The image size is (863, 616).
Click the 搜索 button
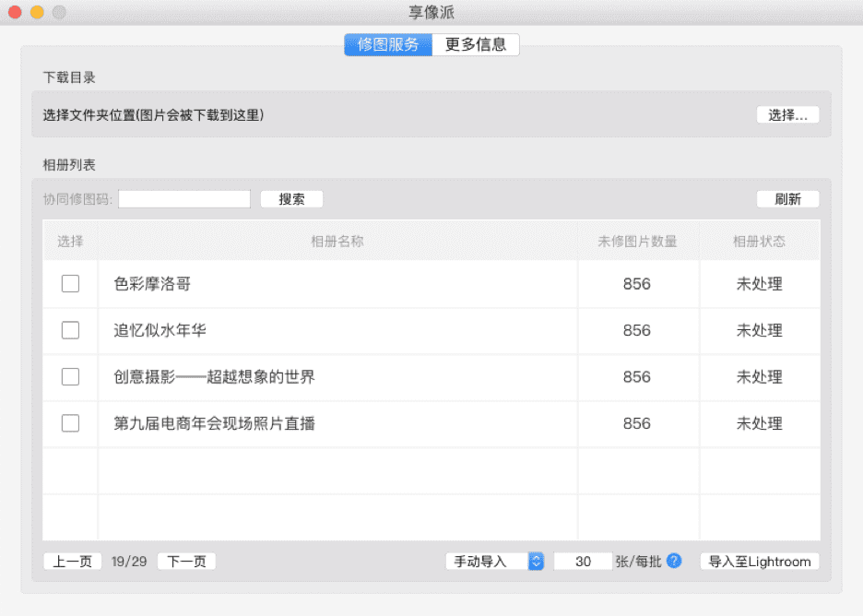291,199
